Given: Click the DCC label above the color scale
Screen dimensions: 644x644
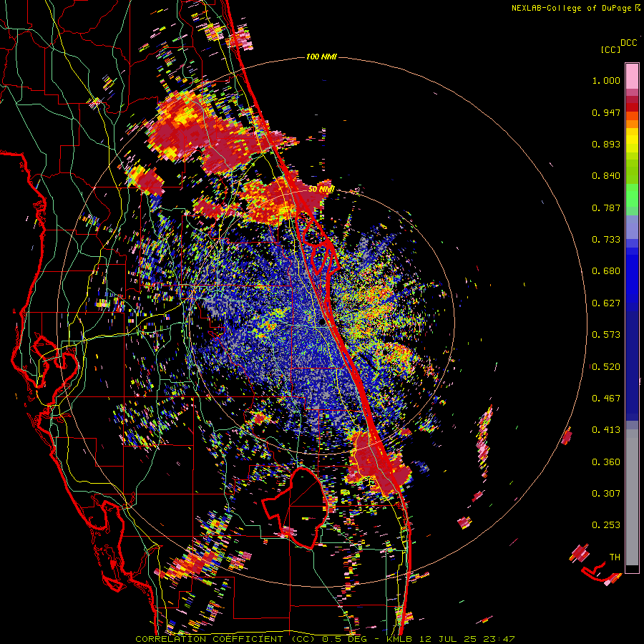Looking at the screenshot, I should click(x=628, y=43).
